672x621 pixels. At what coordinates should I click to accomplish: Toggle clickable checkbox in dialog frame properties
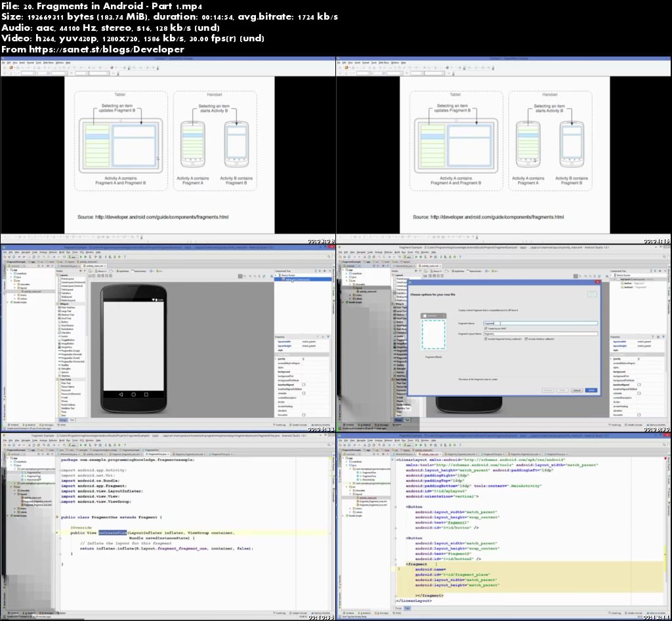coord(639,393)
